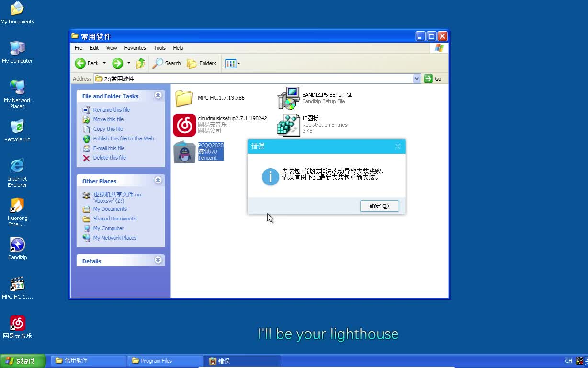Open the Search pane via toolbar icon
The width and height of the screenshot is (588, 368).
tap(166, 63)
